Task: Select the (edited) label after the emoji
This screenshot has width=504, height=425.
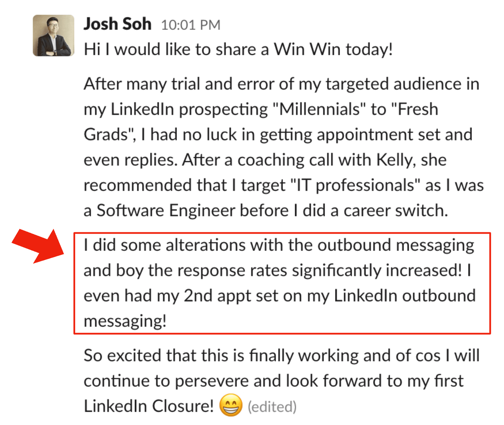Action: [x=272, y=407]
